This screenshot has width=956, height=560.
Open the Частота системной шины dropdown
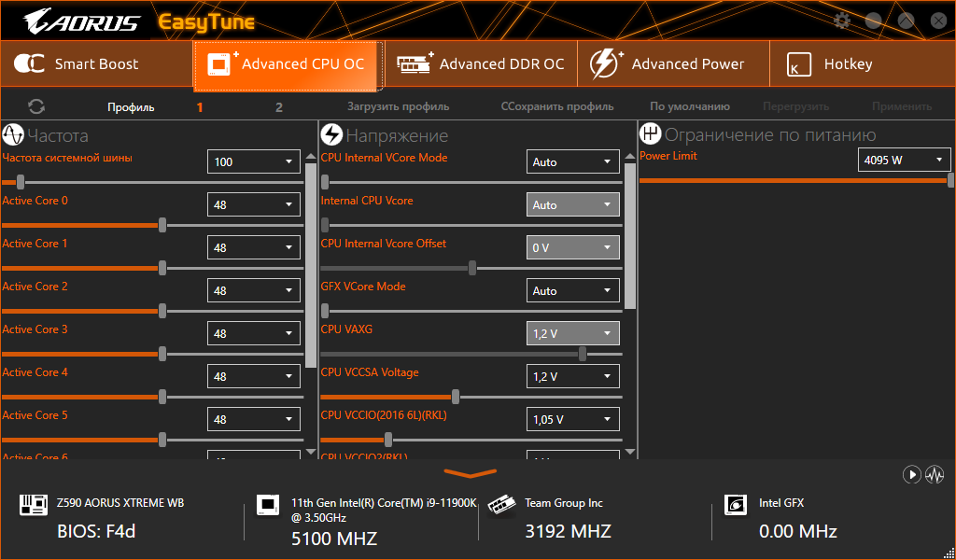pos(254,161)
